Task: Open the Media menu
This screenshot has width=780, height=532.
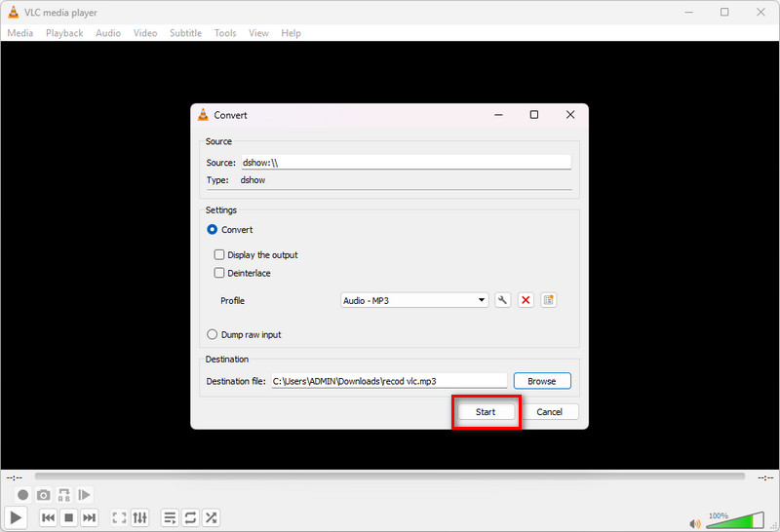Action: point(20,33)
